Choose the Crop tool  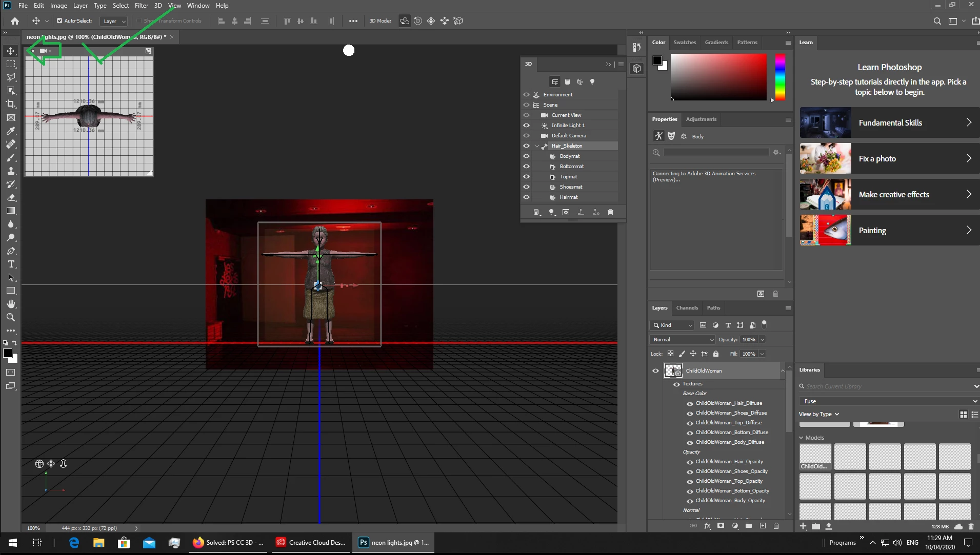coord(11,104)
